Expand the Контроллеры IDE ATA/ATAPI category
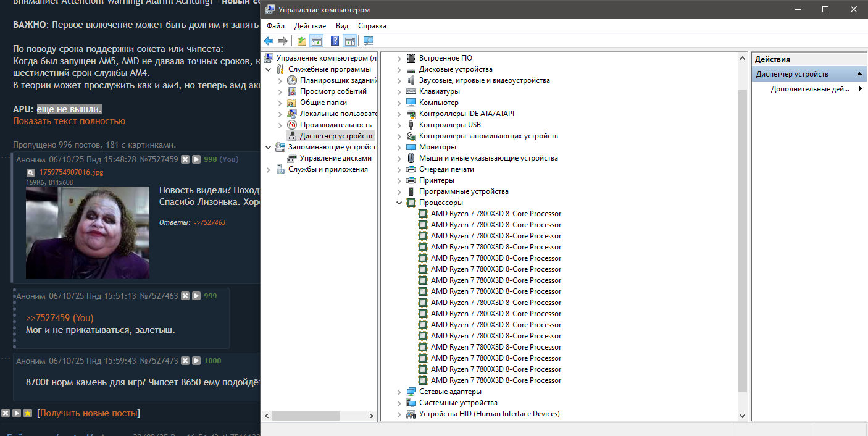The width and height of the screenshot is (868, 436). click(399, 114)
